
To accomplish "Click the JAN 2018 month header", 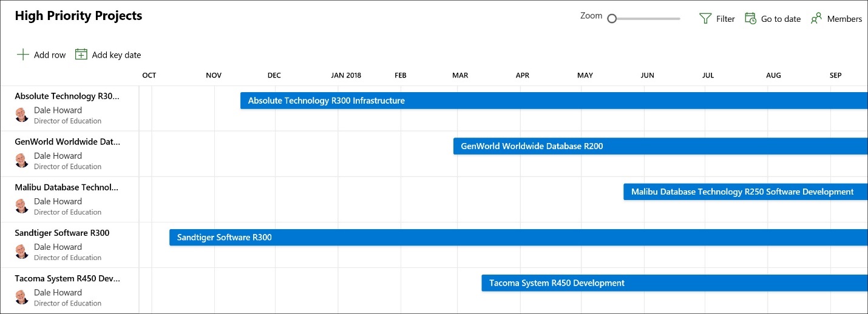I will click(x=346, y=76).
